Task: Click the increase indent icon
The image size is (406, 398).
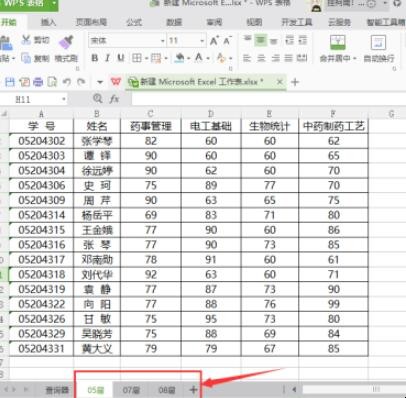Action: [302, 40]
